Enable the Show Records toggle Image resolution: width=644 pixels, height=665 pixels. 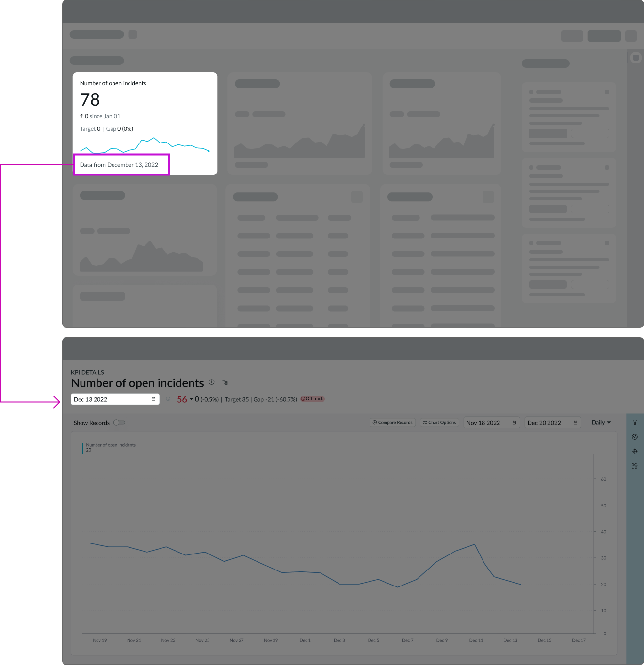119,422
